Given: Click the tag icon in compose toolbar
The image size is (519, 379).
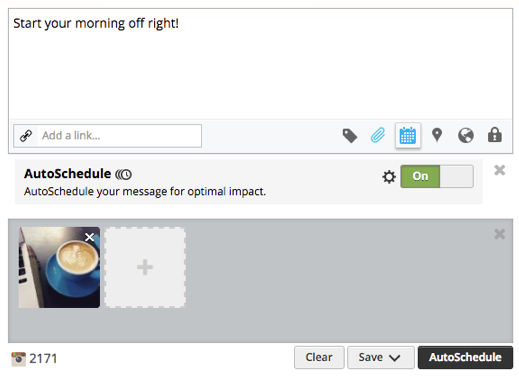Looking at the screenshot, I should point(350,136).
